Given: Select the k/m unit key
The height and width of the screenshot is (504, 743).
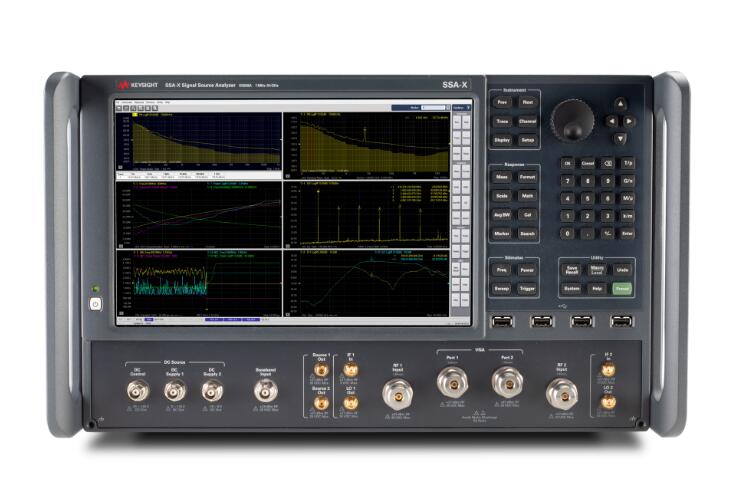Looking at the screenshot, I should point(627,216).
